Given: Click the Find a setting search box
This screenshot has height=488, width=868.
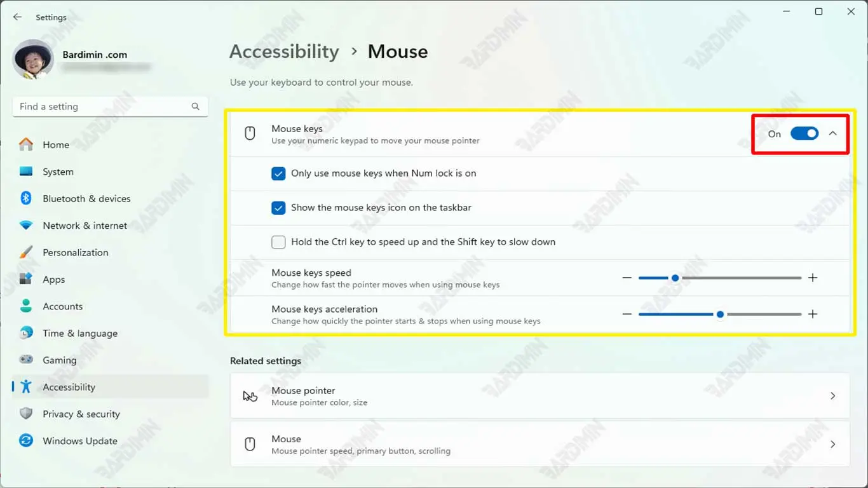Looking at the screenshot, I should 102,107.
